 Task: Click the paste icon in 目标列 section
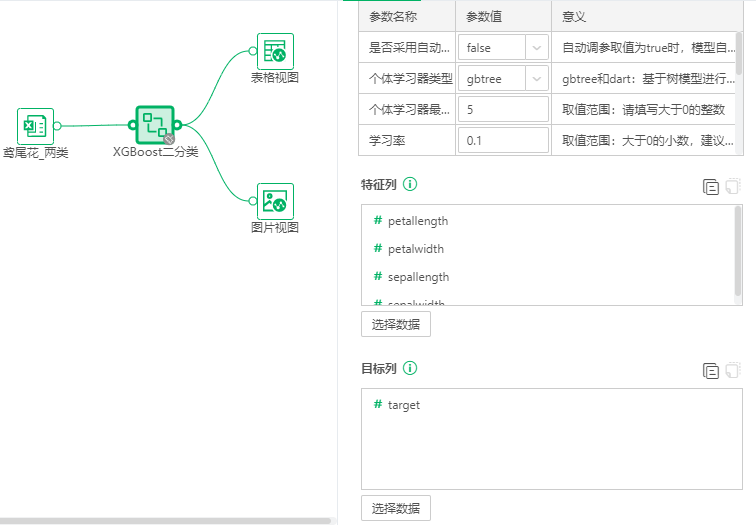(x=733, y=370)
